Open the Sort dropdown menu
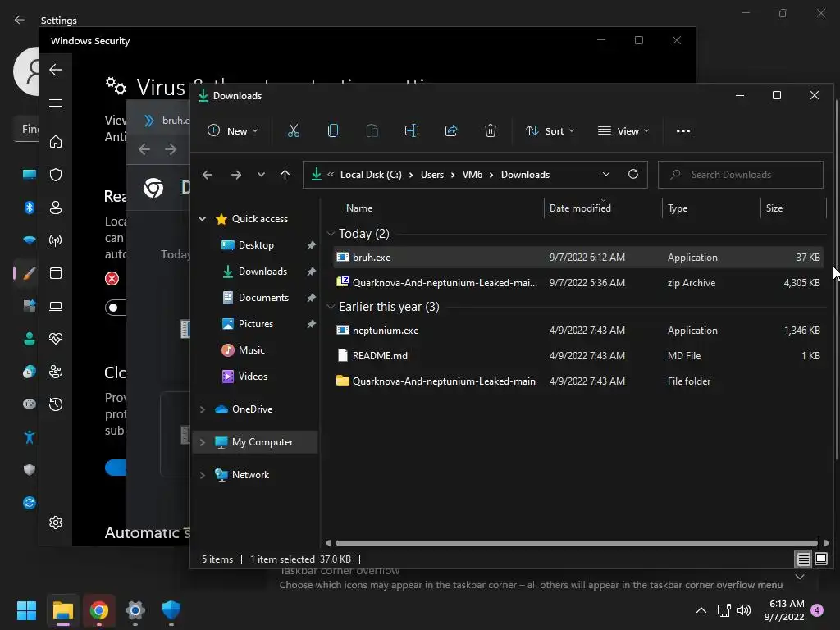This screenshot has height=630, width=840. click(550, 130)
